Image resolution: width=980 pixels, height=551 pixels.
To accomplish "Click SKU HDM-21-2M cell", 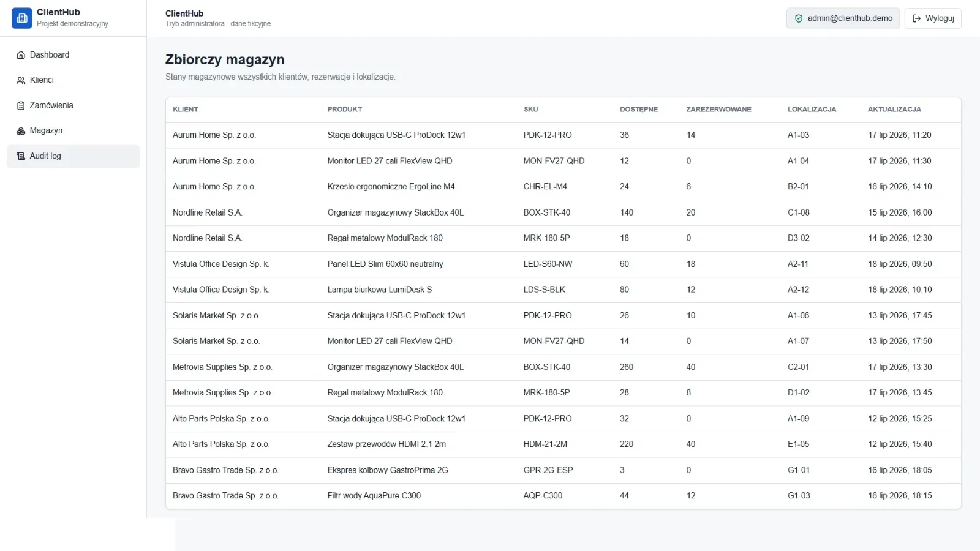I will coord(545,444).
